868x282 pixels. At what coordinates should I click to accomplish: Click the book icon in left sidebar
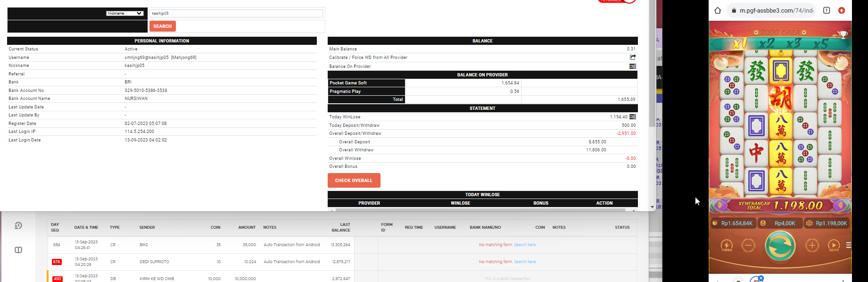point(18,250)
